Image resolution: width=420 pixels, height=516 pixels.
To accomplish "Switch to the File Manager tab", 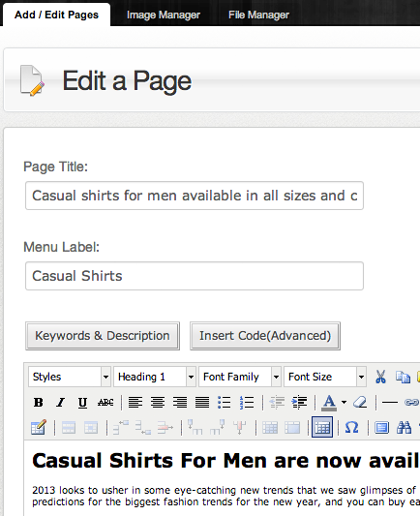I will click(258, 15).
